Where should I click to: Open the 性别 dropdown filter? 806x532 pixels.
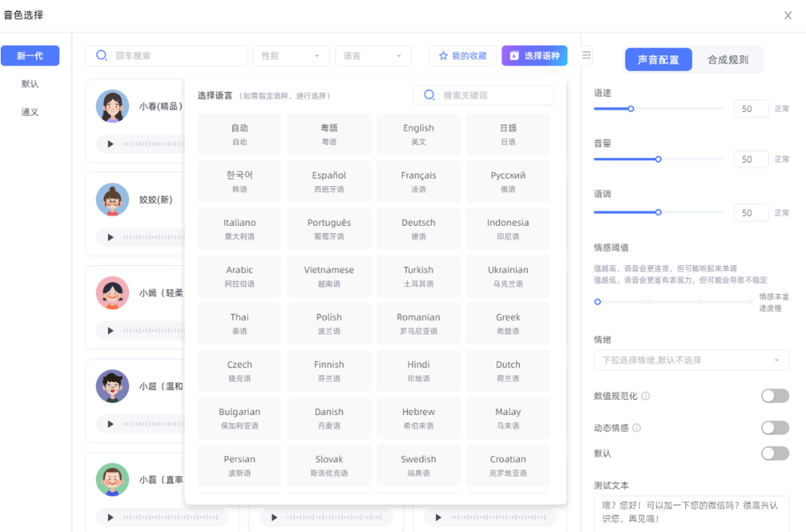pos(291,56)
